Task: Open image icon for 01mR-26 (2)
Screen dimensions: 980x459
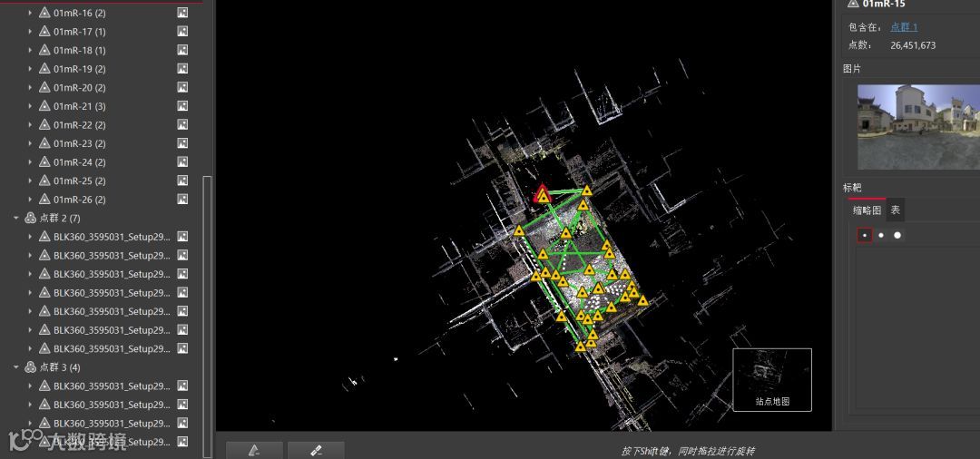Action: 182,200
